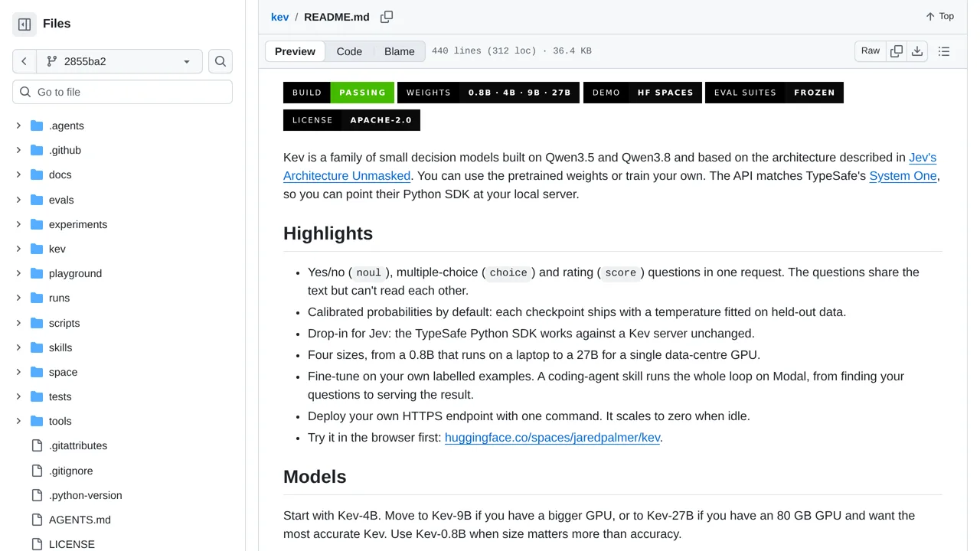This screenshot has height=551, width=980.
Task: Open the 2855ba2 branch selector dropdown
Action: [x=119, y=61]
